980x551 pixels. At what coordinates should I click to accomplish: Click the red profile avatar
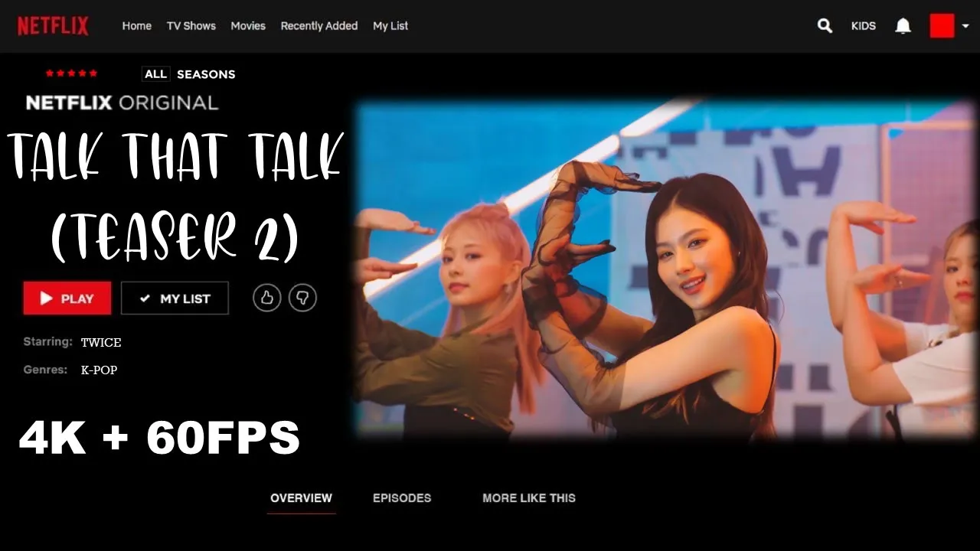pos(942,26)
